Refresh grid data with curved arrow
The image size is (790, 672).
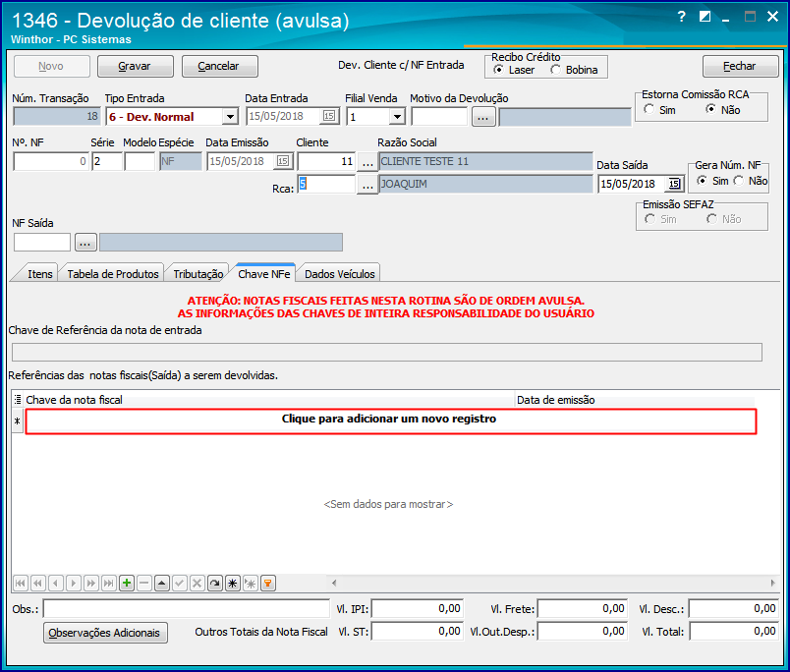click(x=214, y=584)
